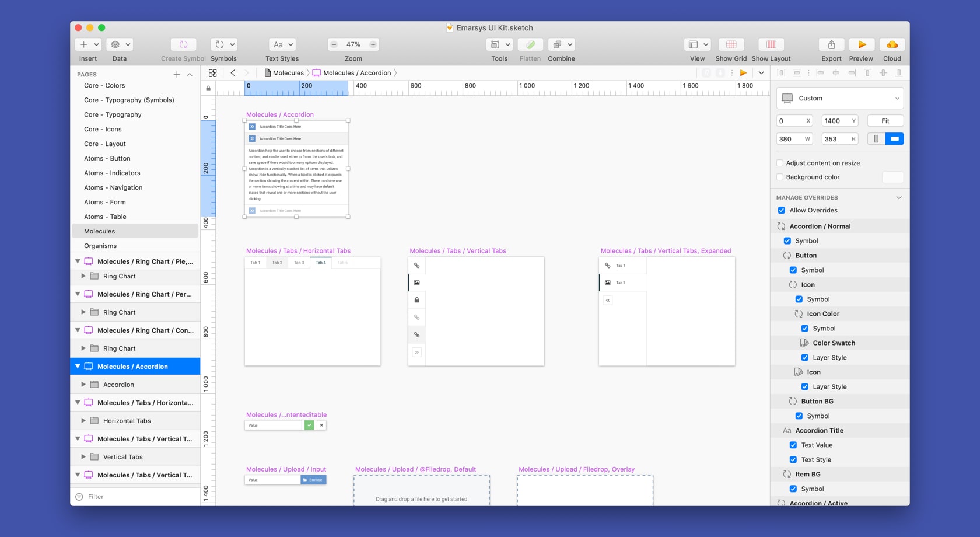Uncheck Allow Overrides checkbox

pos(782,210)
